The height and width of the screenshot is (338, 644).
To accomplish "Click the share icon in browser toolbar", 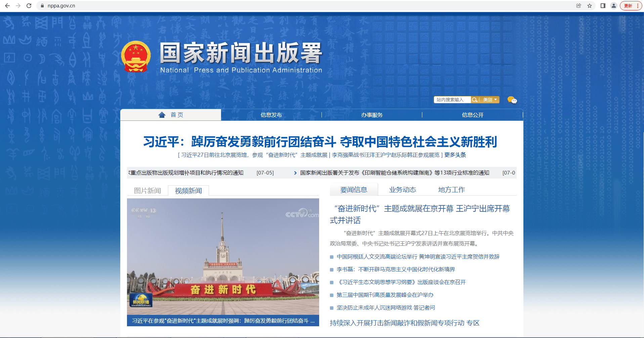I will tap(578, 5).
